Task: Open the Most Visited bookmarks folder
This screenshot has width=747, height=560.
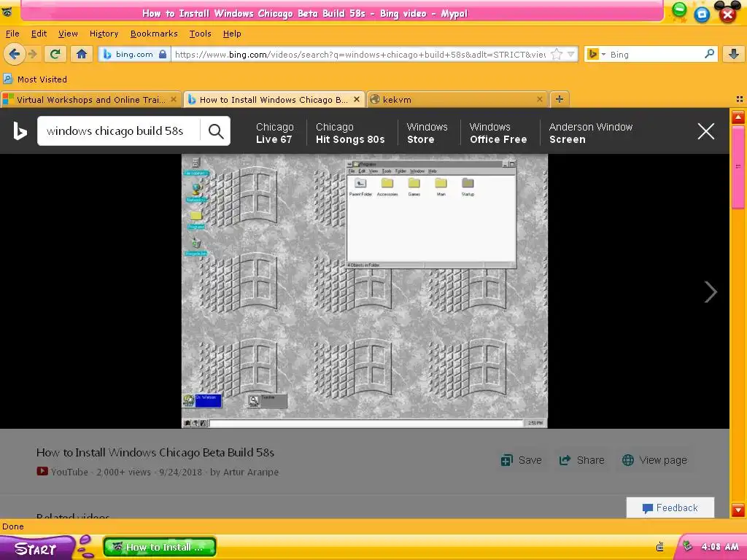Action: pyautogui.click(x=35, y=79)
